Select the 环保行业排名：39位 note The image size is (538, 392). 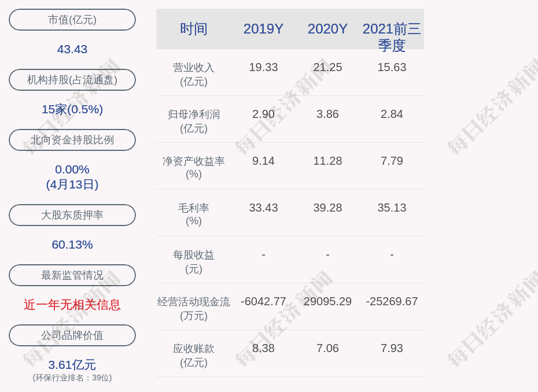pos(72,378)
